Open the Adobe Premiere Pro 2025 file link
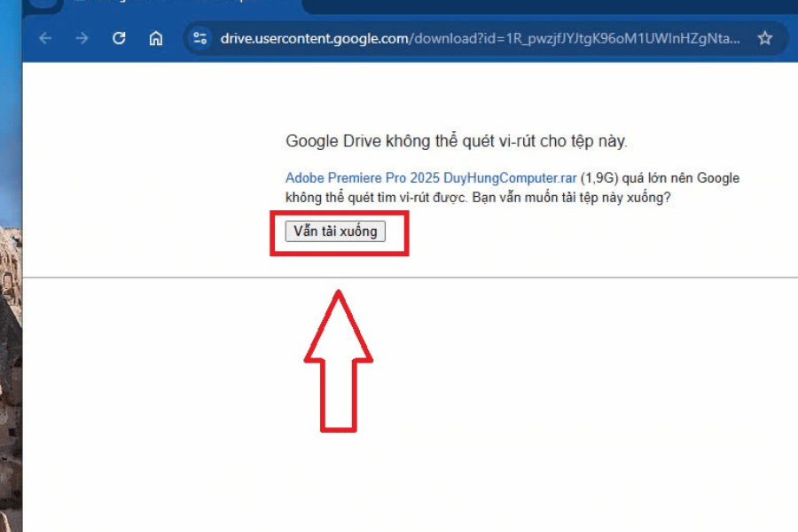The image size is (798, 532). tap(431, 178)
